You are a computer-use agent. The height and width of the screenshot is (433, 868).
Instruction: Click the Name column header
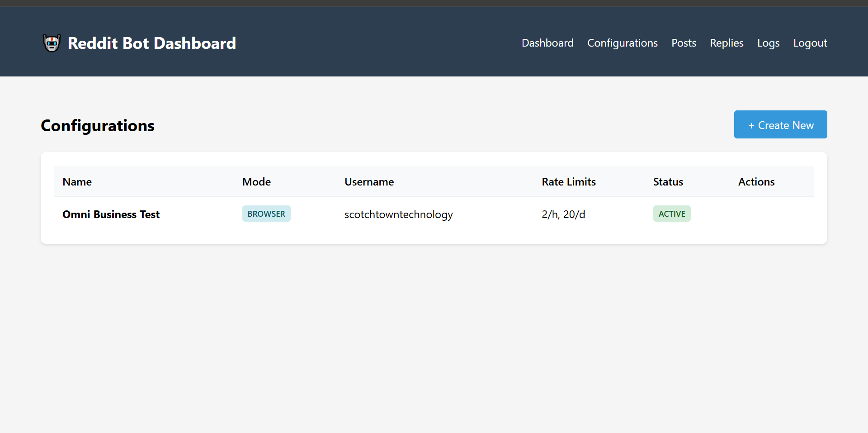coord(77,182)
